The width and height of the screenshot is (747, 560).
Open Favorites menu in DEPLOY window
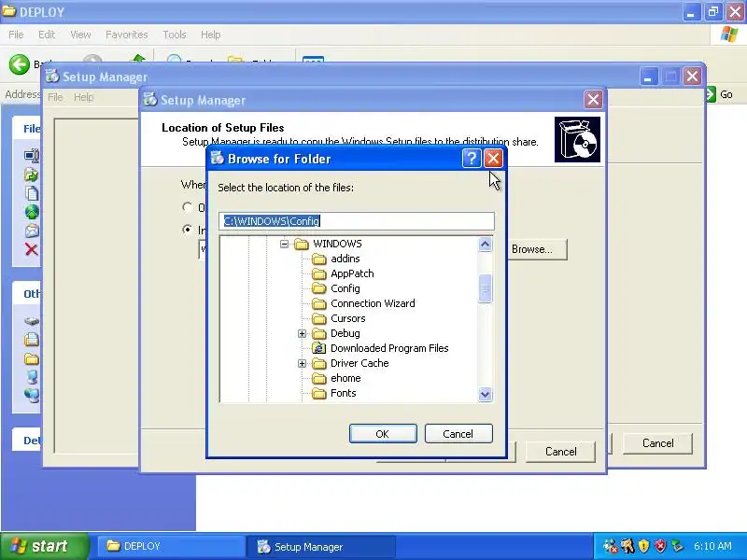point(127,35)
